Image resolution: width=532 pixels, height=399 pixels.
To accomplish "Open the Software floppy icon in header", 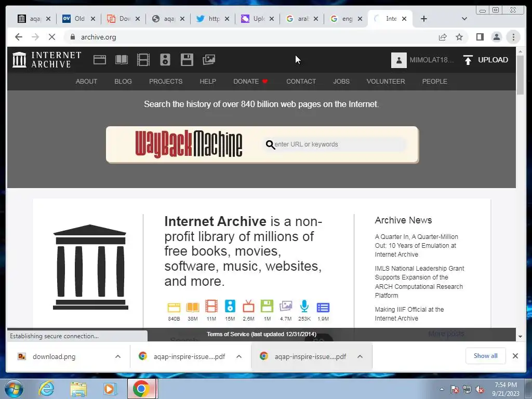I will 187,60.
